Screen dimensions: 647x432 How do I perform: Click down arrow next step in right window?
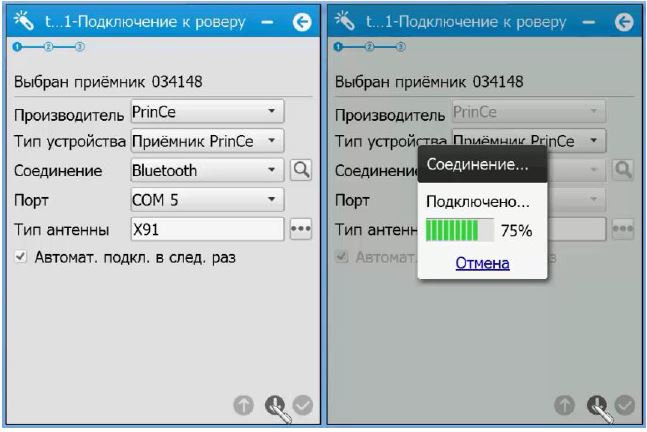tap(597, 405)
